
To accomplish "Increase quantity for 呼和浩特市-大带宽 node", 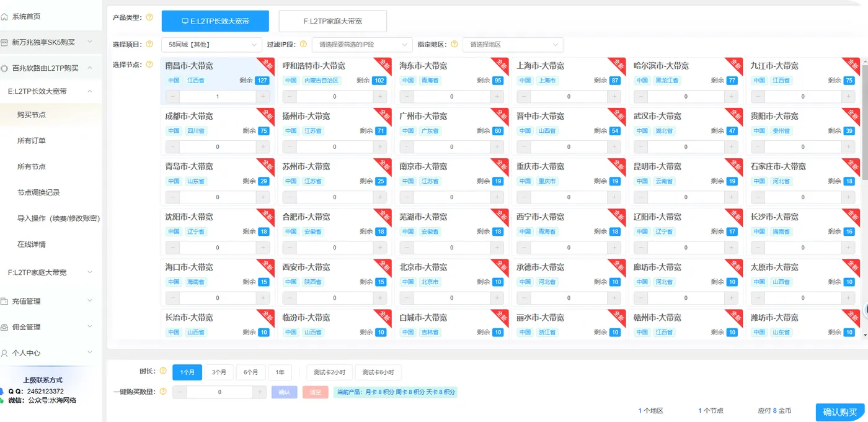I will [380, 97].
